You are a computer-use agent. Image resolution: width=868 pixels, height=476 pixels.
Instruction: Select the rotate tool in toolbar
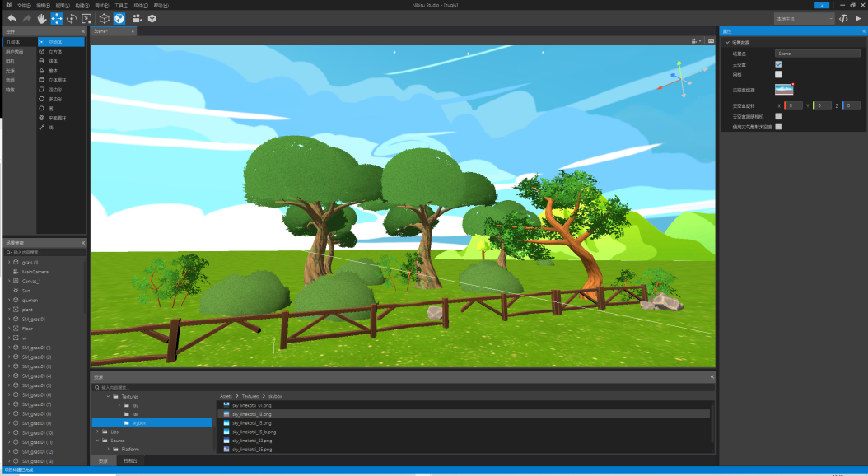tap(72, 18)
